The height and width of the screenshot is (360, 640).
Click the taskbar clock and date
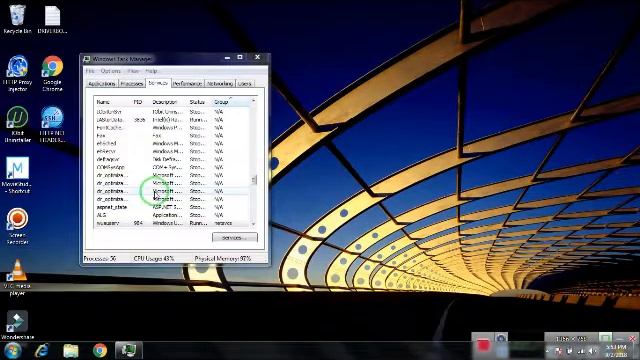pyautogui.click(x=616, y=351)
